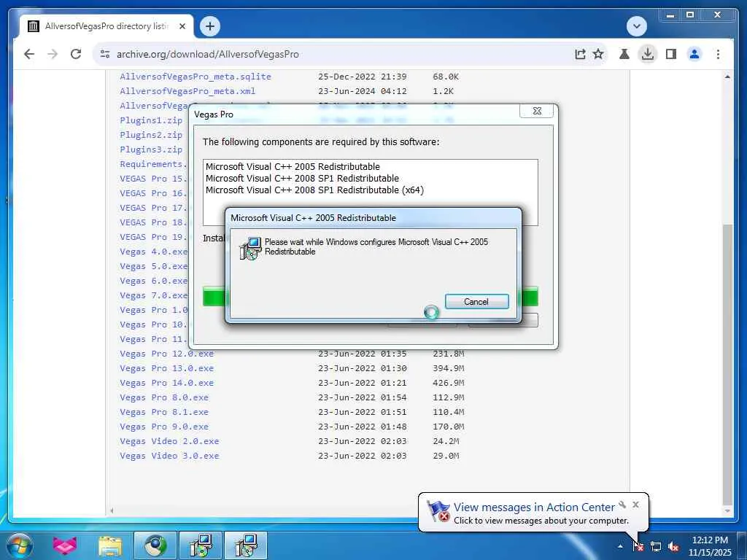
Task: Show hidden tray icons arrow
Action: [620, 546]
